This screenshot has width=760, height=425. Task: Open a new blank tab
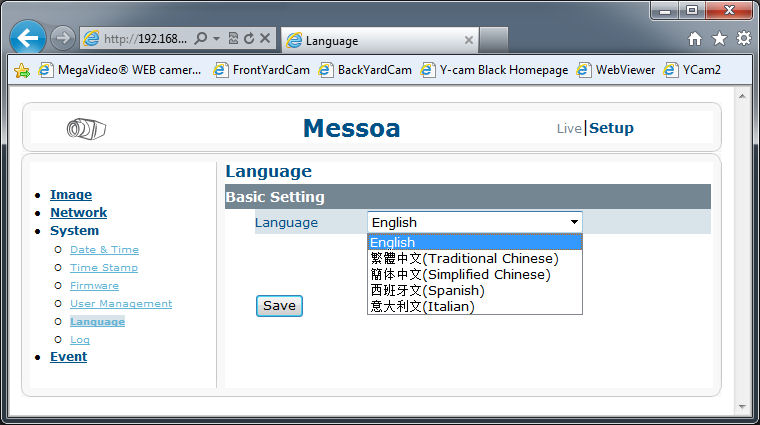coord(493,40)
